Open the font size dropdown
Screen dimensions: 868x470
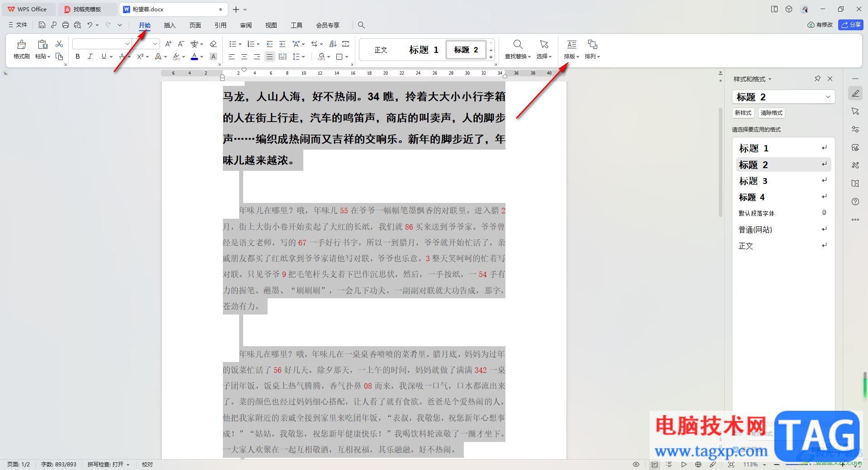tap(155, 44)
